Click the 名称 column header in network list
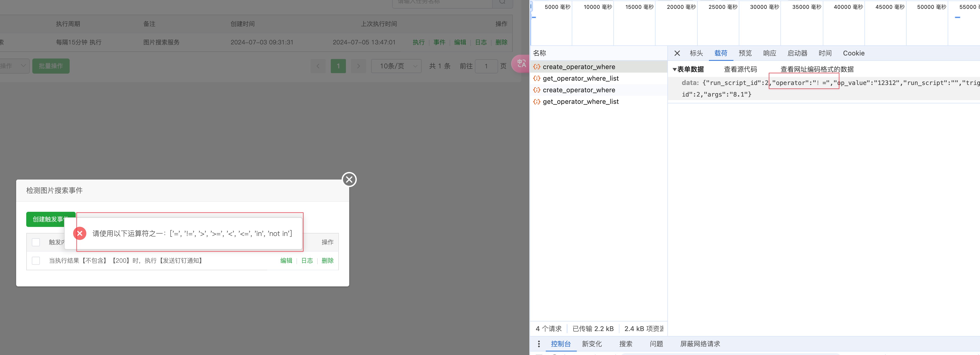The image size is (980, 355). (x=539, y=53)
